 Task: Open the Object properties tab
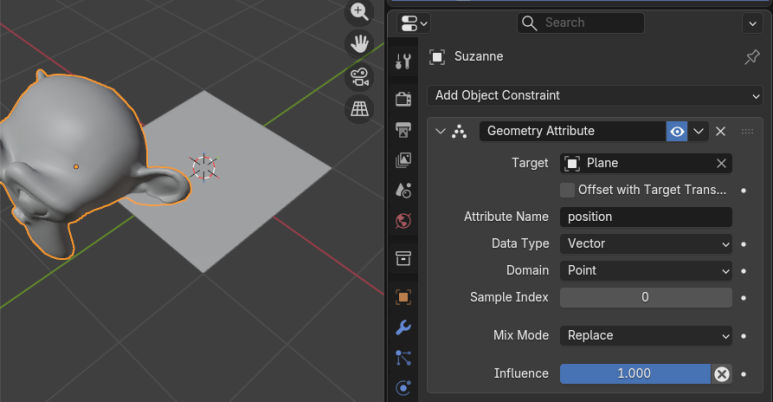(403, 297)
